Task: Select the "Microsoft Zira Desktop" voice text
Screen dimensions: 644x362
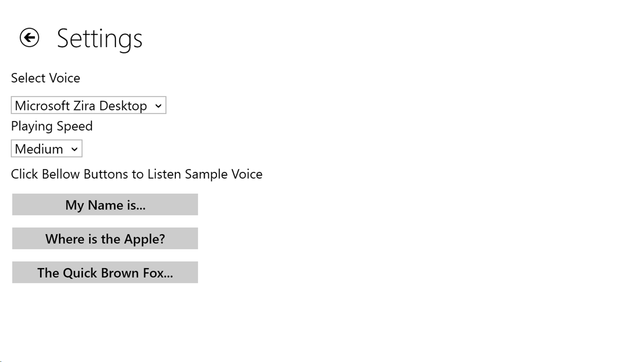Action: click(x=81, y=106)
